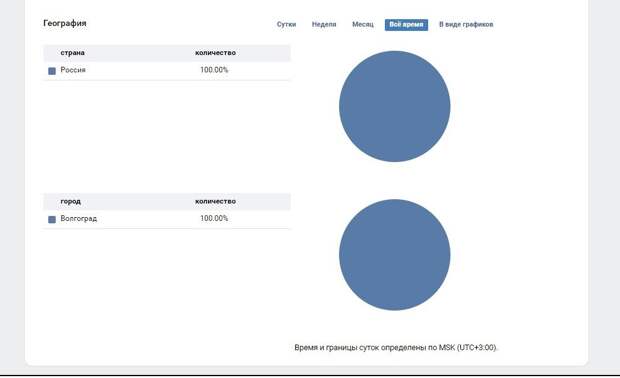Click количество header in country table
Screen dimensions: 620x378
point(215,53)
